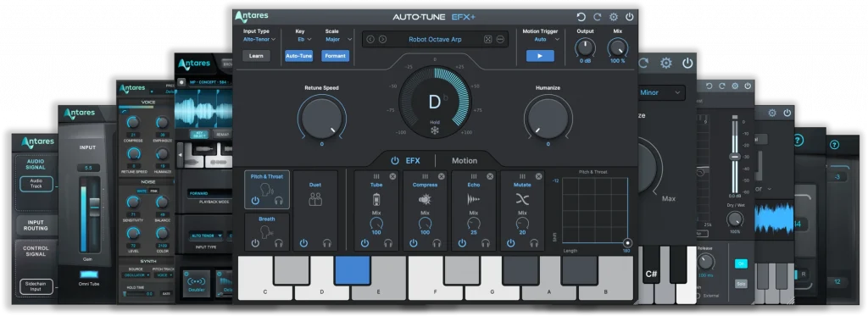Viewport: 868px width, 316px height.
Task: Click the Echo Mix knob
Action: [474, 223]
